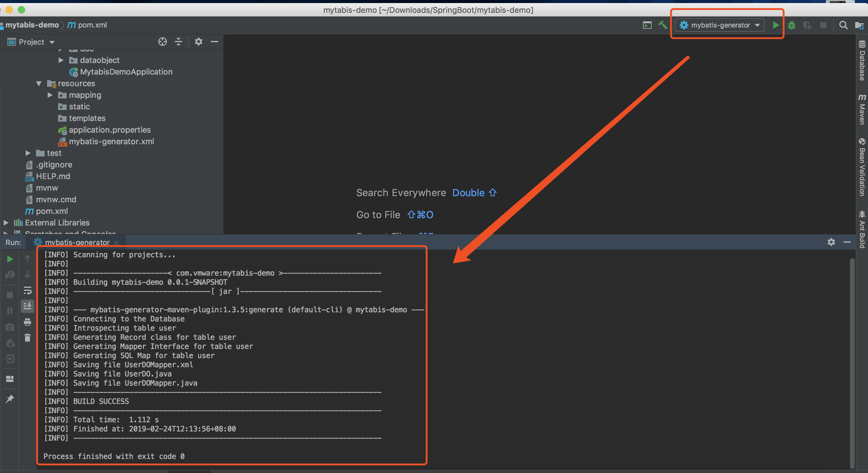868x473 pixels.
Task: Open Project Structure icon in the top toolbar
Action: (x=859, y=25)
